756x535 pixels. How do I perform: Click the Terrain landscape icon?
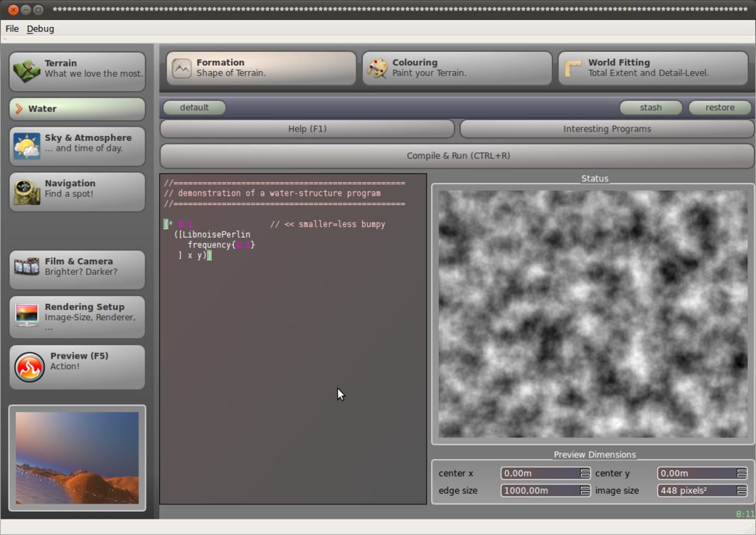(x=27, y=70)
